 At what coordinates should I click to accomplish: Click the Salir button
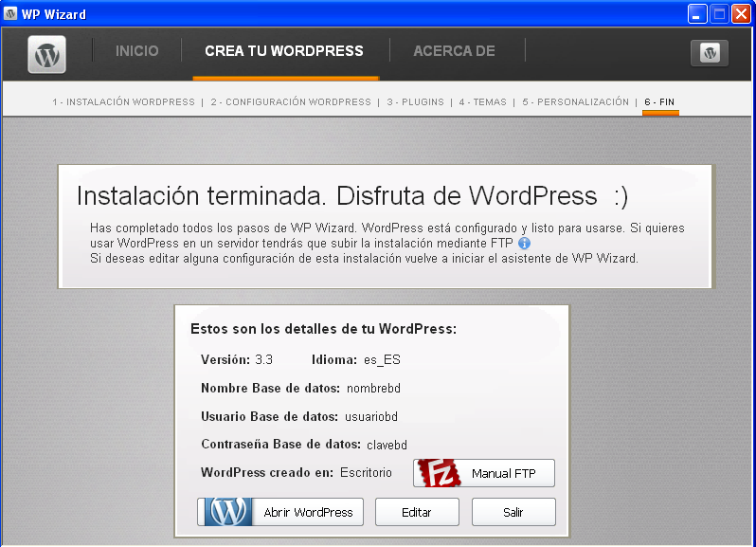(x=513, y=512)
